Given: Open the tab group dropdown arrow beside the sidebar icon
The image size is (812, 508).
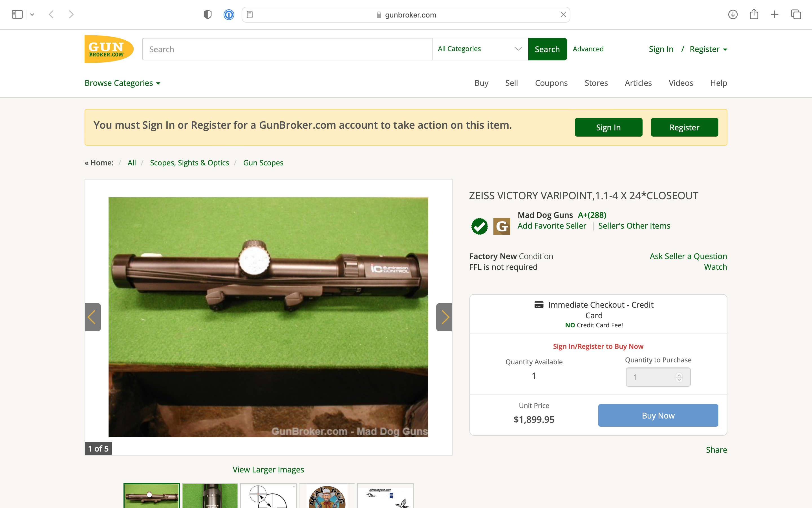Looking at the screenshot, I should click(32, 14).
